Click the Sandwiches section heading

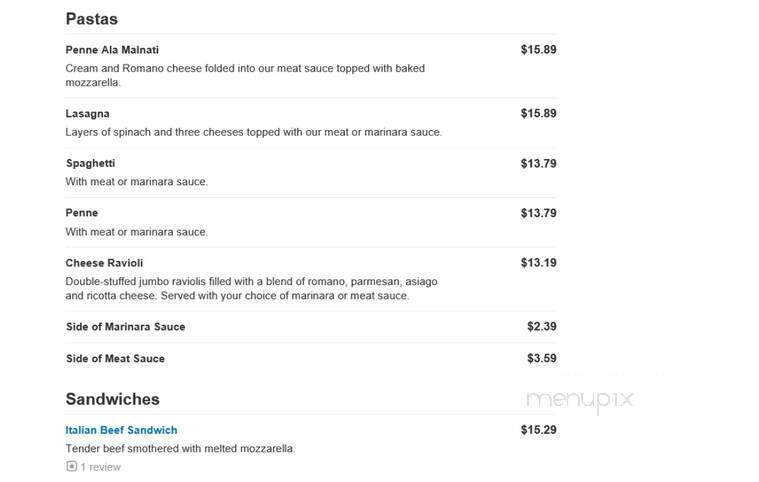pos(112,399)
